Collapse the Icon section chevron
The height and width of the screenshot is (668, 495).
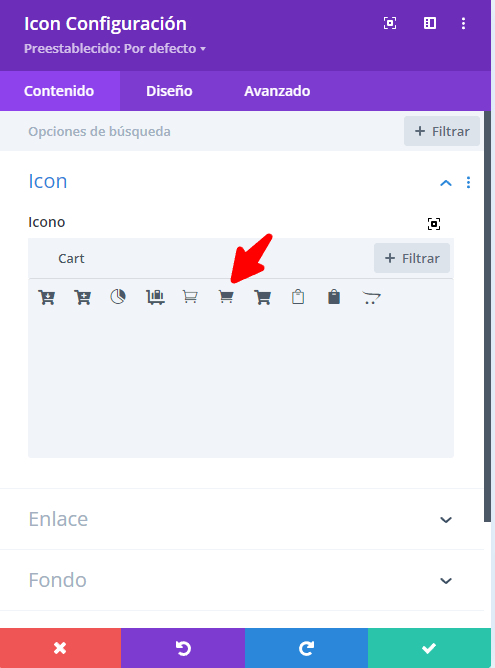[446, 183]
